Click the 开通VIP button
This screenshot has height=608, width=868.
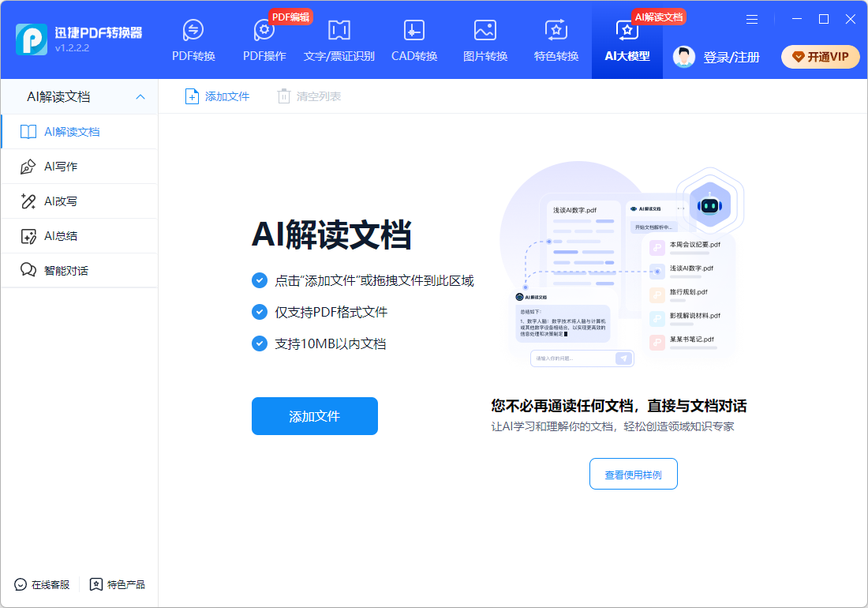(821, 57)
